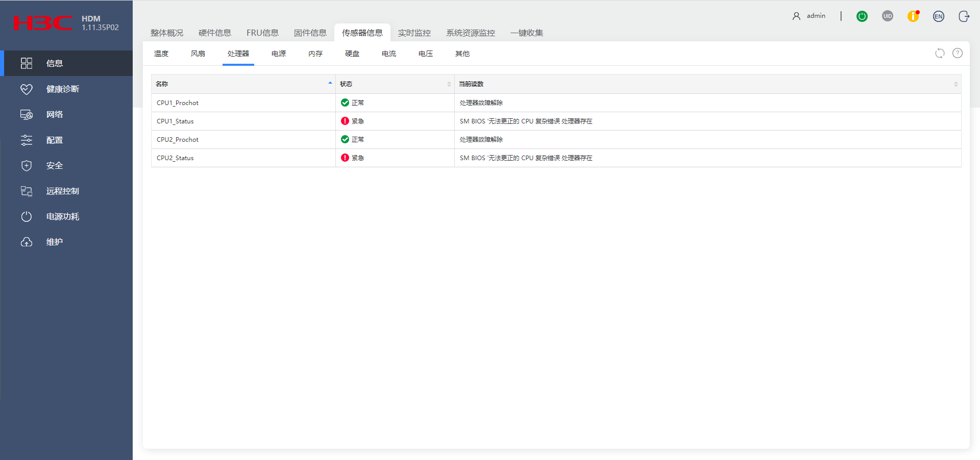The height and width of the screenshot is (460, 980).
Task: Click the 远程控制 icon
Action: coord(27,191)
